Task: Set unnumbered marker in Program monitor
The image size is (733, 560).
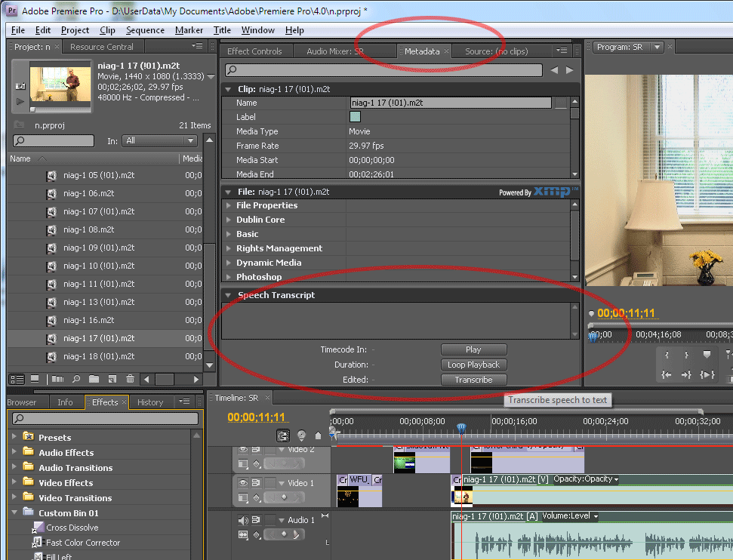Action: pos(707,355)
